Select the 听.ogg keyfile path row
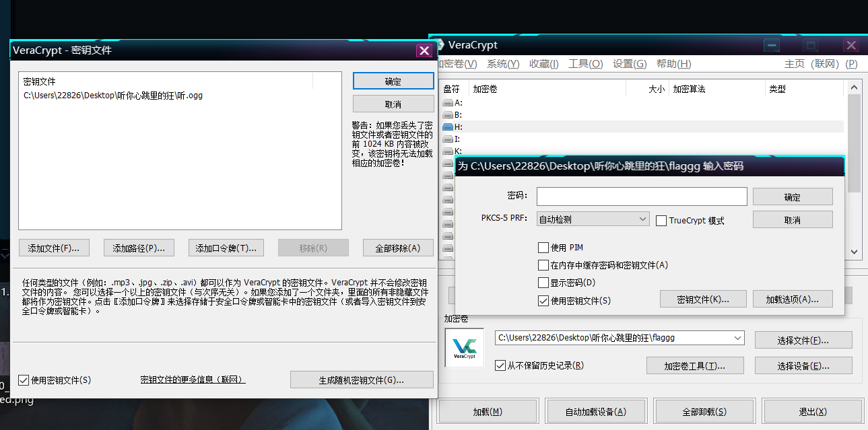 [x=113, y=96]
